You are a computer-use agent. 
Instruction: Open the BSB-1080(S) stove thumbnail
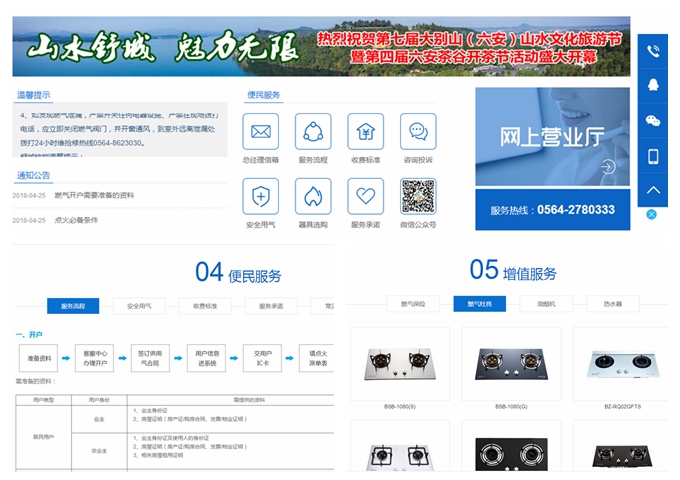(x=399, y=365)
